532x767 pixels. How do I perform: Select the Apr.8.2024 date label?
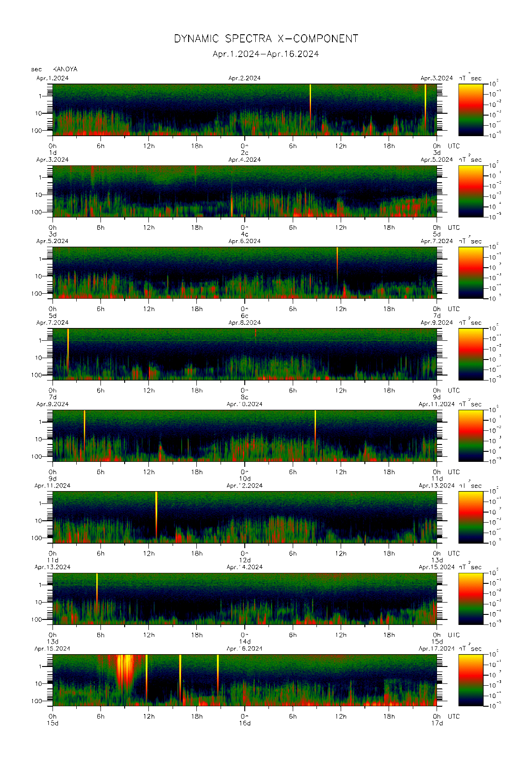point(245,323)
